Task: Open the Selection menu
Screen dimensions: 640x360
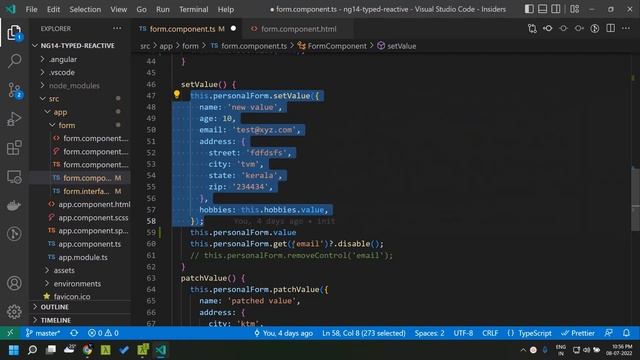Action: [x=85, y=9]
